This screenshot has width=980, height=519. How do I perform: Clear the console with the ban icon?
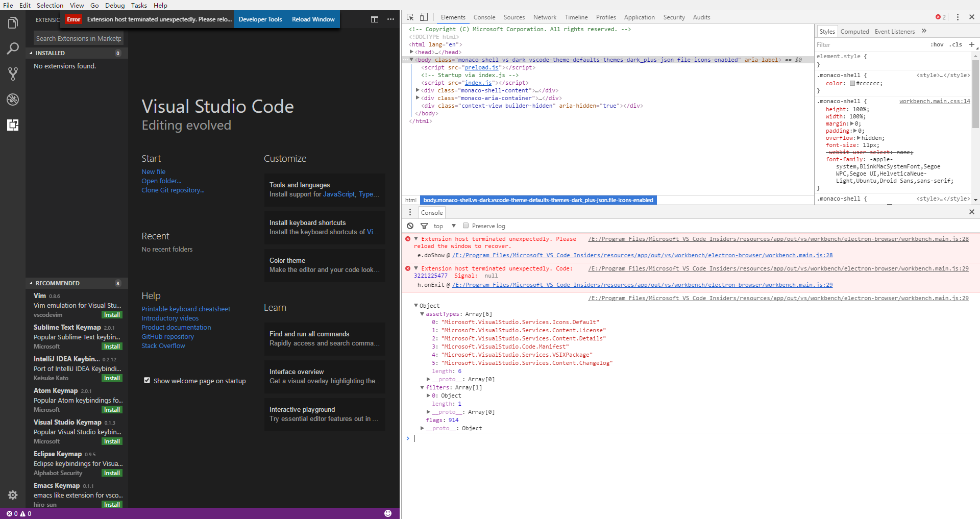click(x=410, y=226)
